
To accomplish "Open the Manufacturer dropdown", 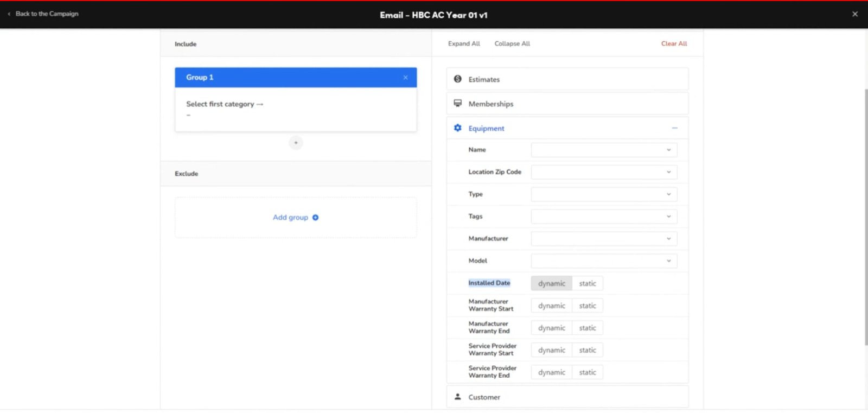I will 604,239.
